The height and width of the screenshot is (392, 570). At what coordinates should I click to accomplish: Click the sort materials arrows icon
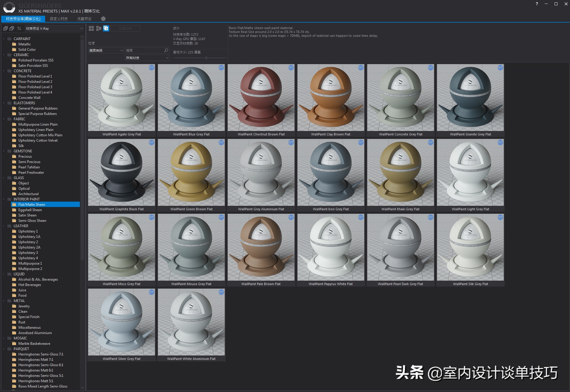pyautogui.click(x=19, y=29)
